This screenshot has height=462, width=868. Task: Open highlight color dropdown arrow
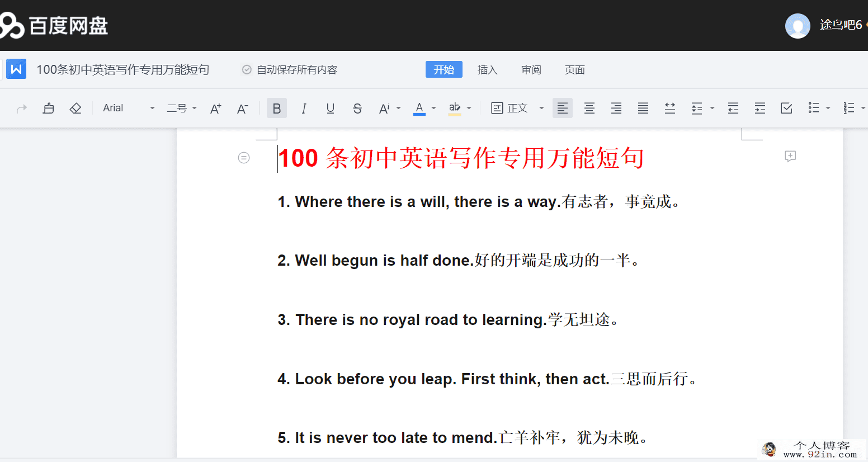pos(469,108)
